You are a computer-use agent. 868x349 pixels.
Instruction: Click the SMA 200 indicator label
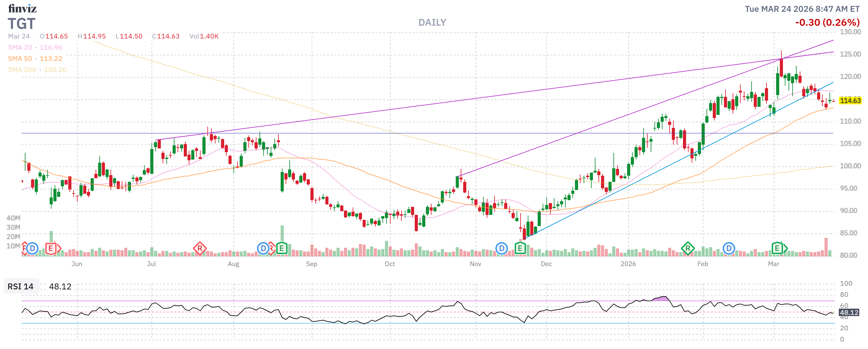[22, 70]
